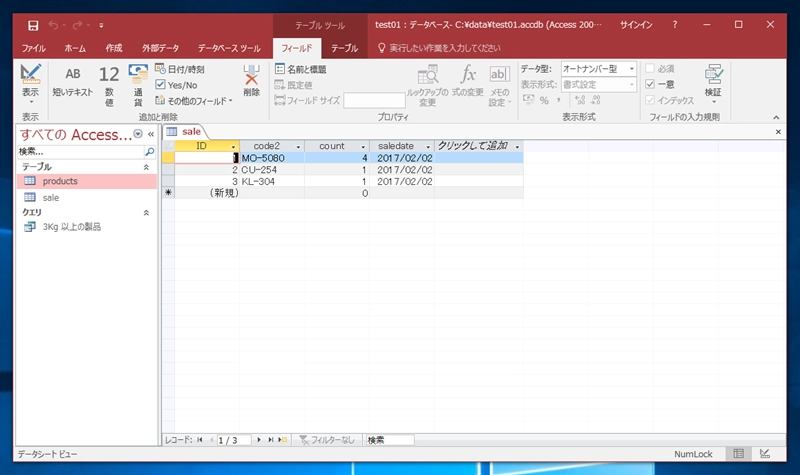Screen dimensions: 800x475
Task: Open 外部データ tab
Action: tap(160, 48)
